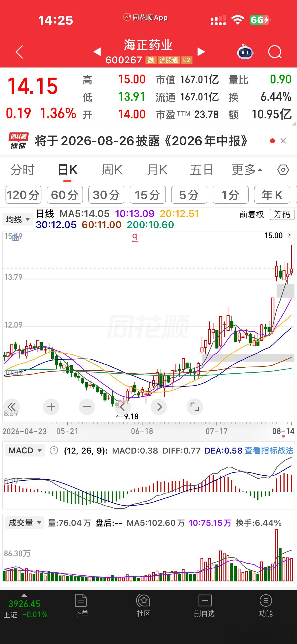This screenshot has height=644, width=297.
Task: Open 下单 order placement
Action: [81, 606]
